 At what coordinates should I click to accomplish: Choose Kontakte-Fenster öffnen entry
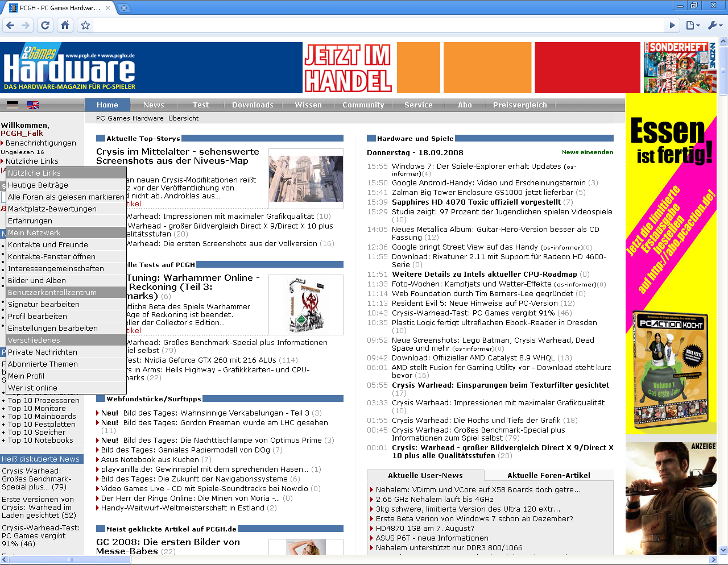coord(66,257)
